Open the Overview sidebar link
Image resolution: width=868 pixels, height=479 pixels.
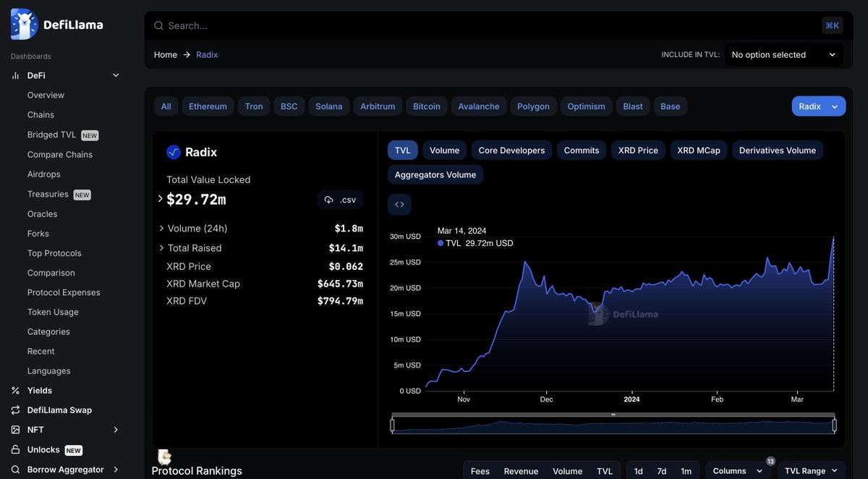click(46, 96)
